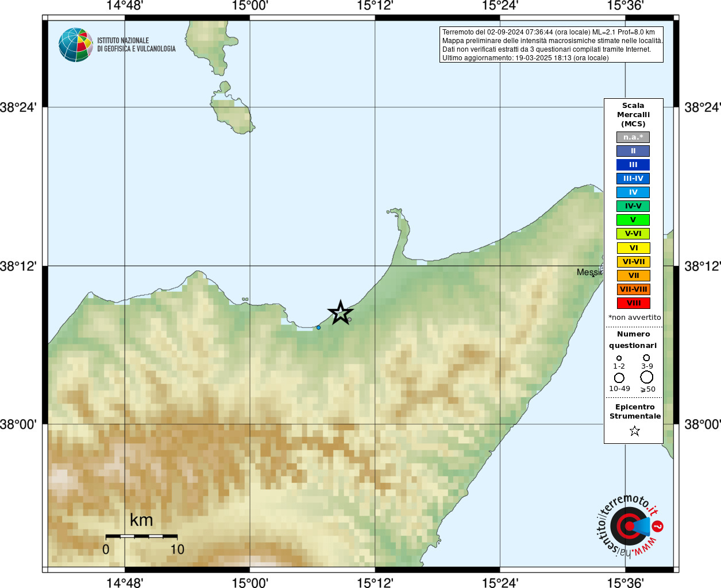Click the star symbol under Epicentro Strumentale

[x=635, y=431]
